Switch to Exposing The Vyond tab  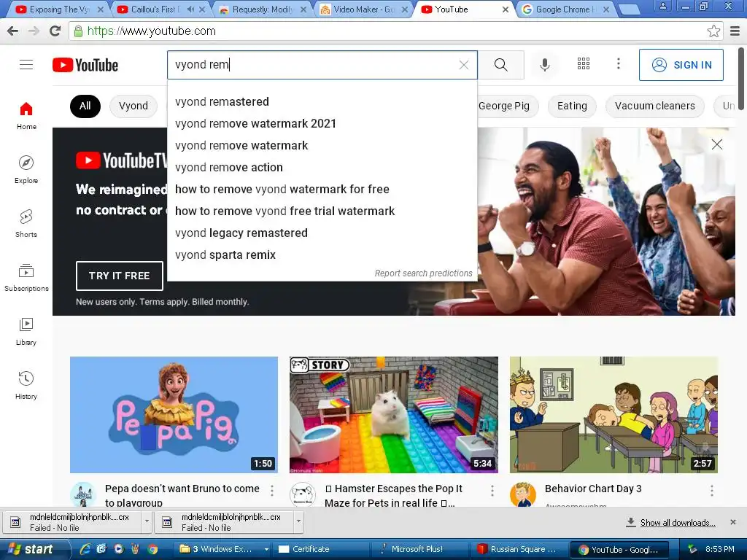click(58, 9)
